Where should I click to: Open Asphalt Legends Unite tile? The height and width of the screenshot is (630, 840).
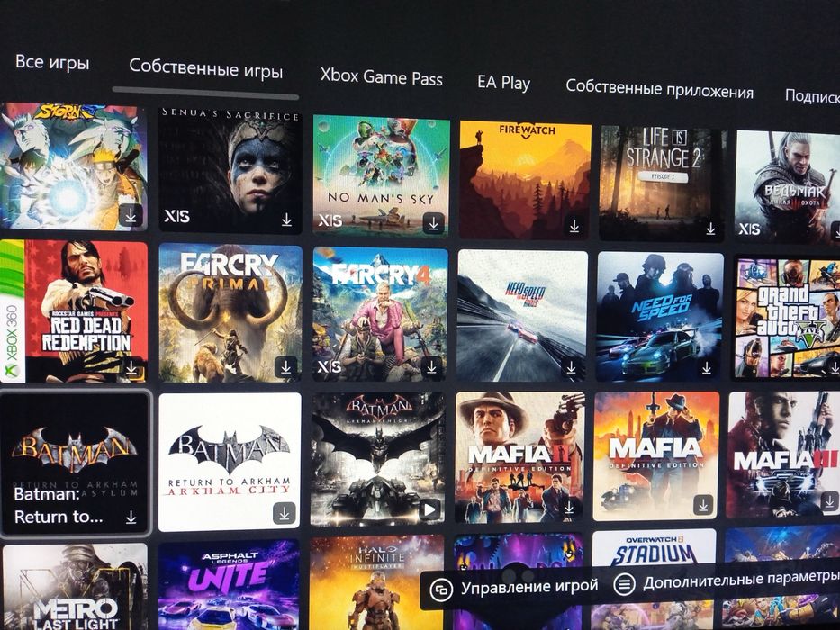point(229,584)
